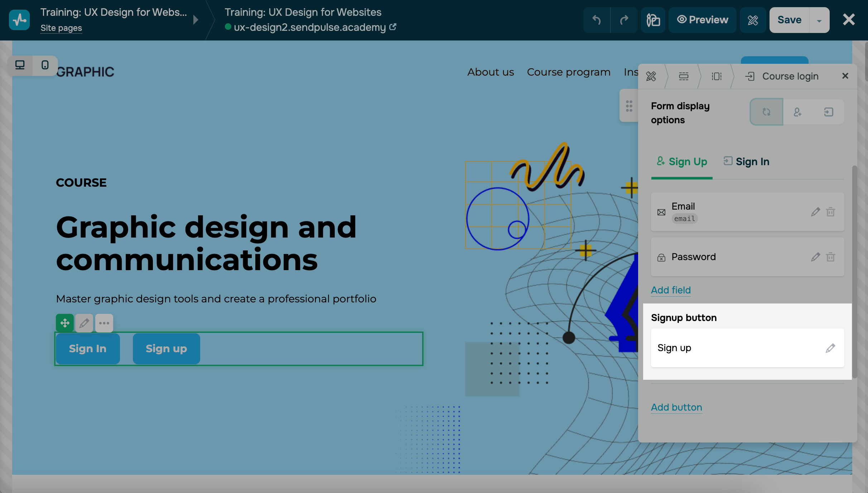This screenshot has width=868, height=493.
Task: Open the Save dropdown arrow
Action: point(819,20)
